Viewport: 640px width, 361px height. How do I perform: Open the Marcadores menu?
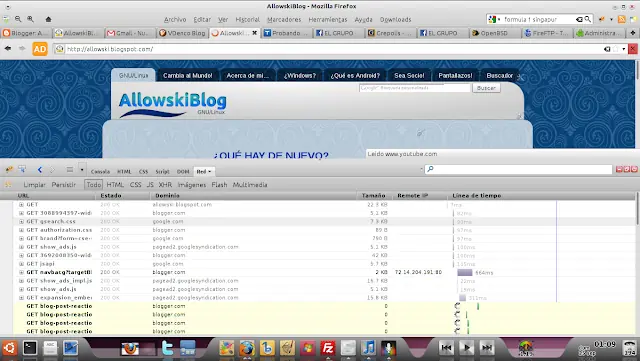point(284,19)
